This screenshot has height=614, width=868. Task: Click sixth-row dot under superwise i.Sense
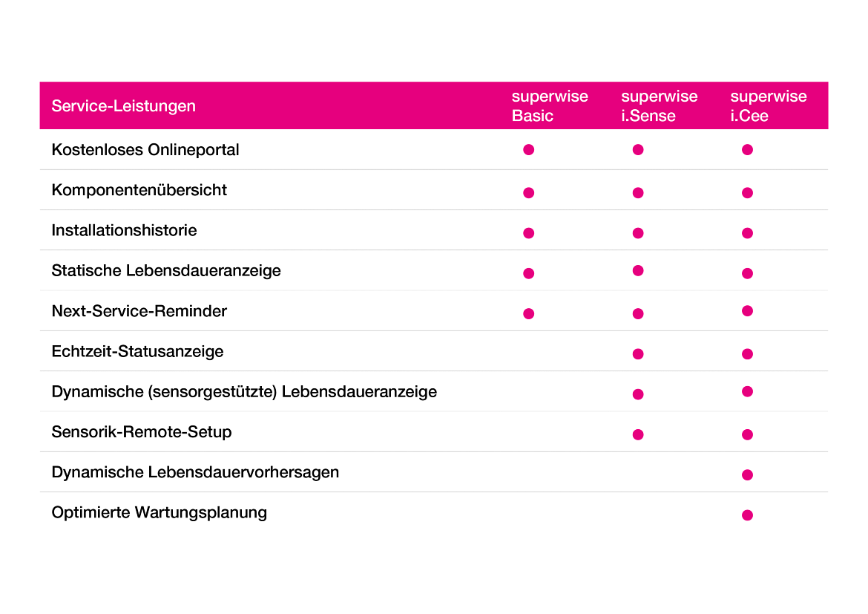(x=638, y=354)
